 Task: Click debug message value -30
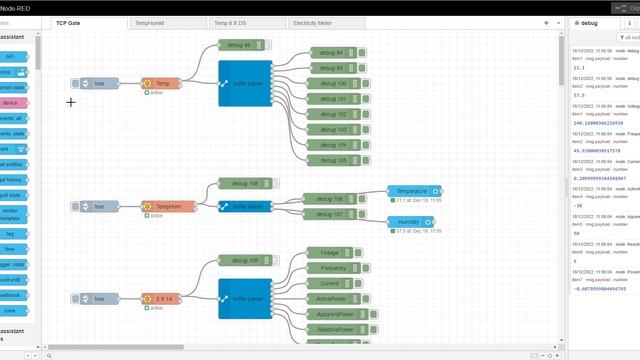(x=578, y=206)
